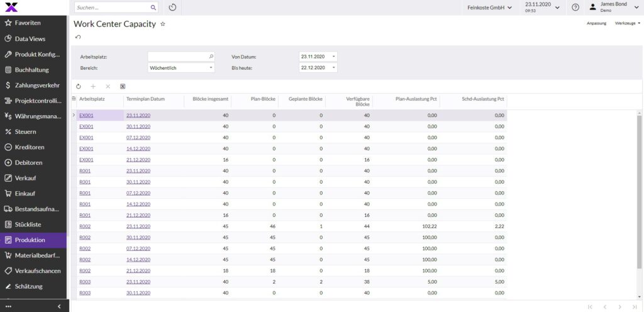Open the recent history clock icon
The image size is (644, 312).
click(x=172, y=8)
